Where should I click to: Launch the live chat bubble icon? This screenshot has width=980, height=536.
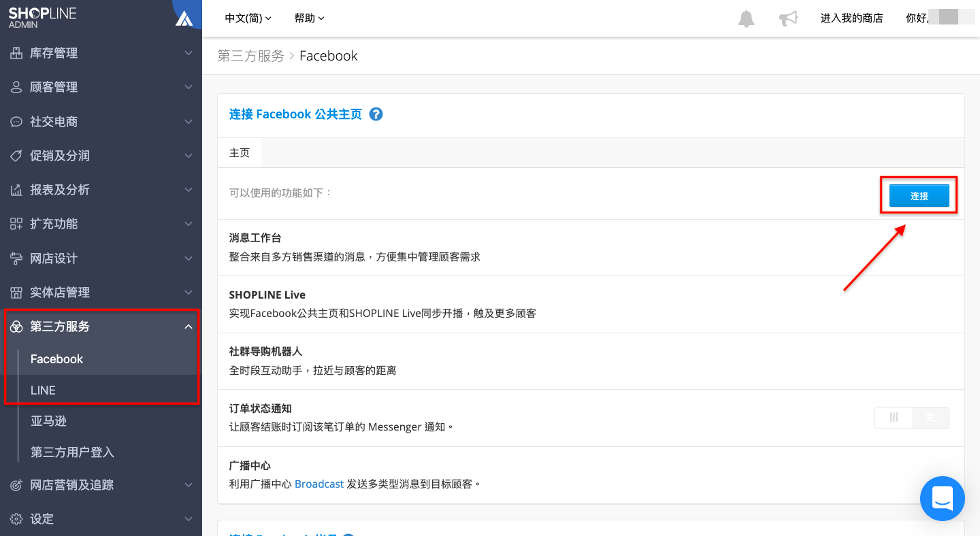point(942,498)
